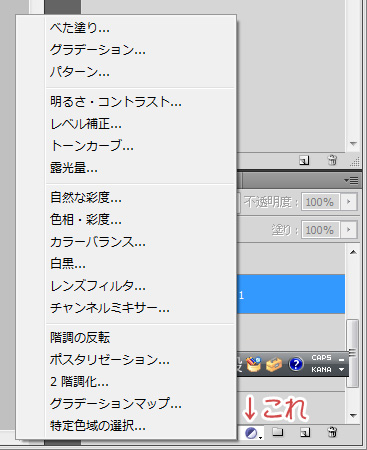The height and width of the screenshot is (450, 367).
Task: Choose レベル補正... from the menu
Action: click(141, 124)
